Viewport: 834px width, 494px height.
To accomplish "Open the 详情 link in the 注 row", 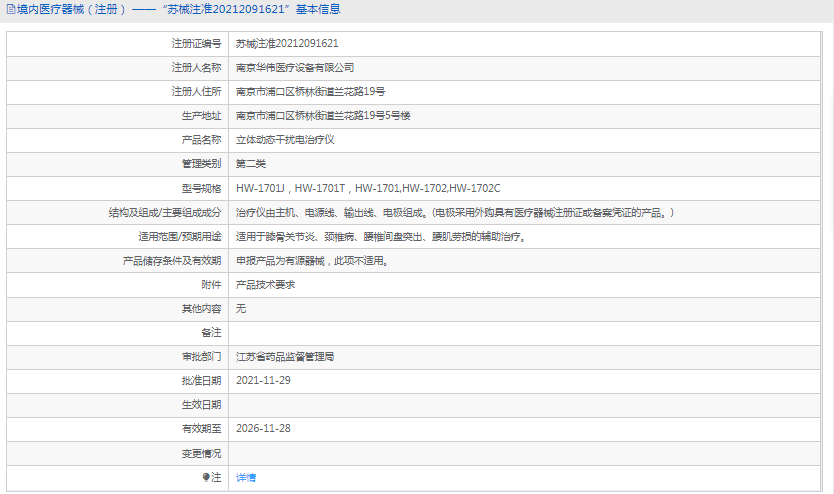I will tap(246, 478).
